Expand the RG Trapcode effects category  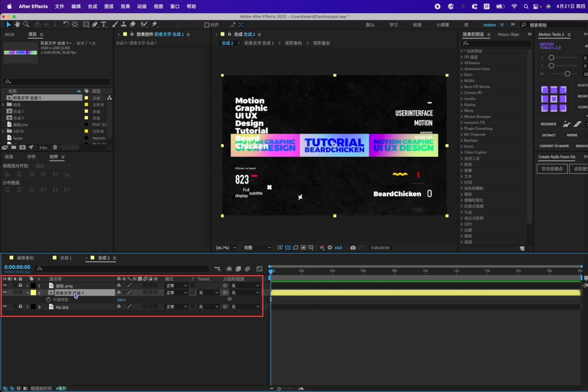click(461, 134)
